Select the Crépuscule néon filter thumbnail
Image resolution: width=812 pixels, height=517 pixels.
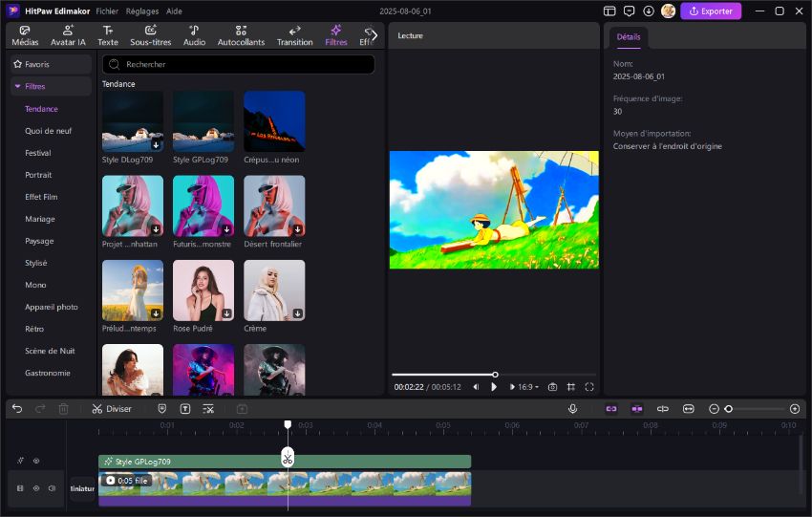click(274, 121)
